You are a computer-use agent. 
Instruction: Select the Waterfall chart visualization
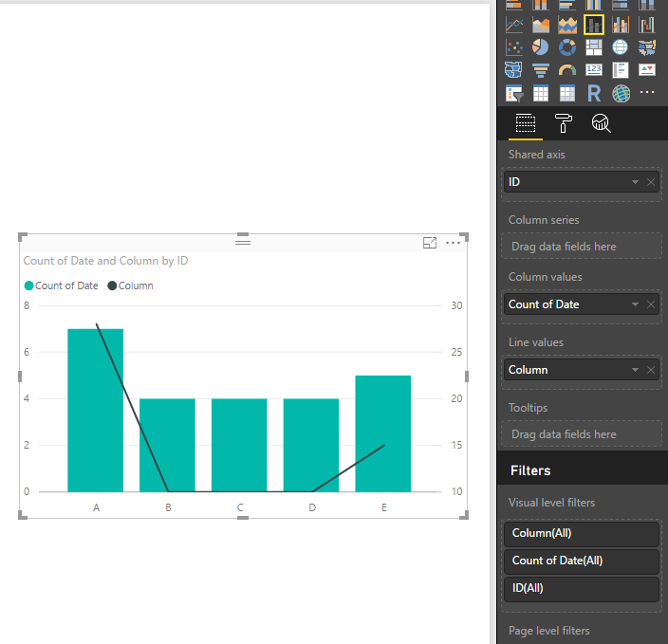[x=647, y=25]
